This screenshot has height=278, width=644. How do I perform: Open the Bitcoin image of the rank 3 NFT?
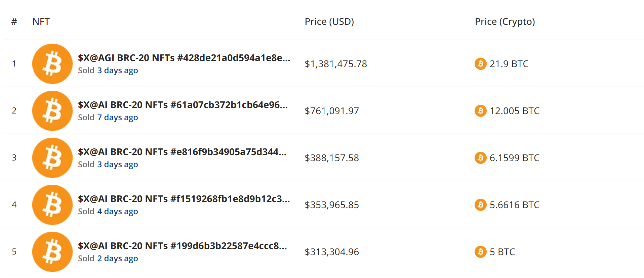(x=52, y=158)
